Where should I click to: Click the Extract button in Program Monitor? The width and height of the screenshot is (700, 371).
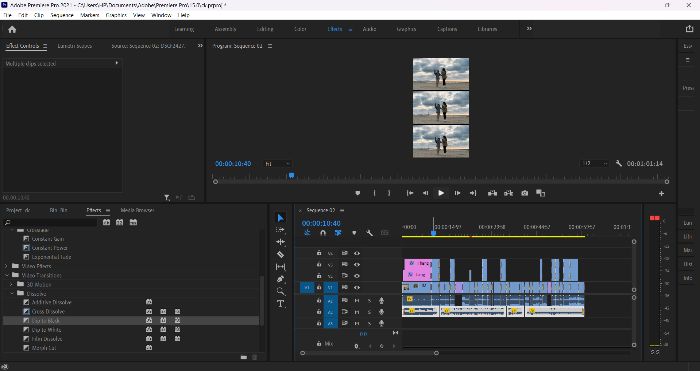[508, 193]
